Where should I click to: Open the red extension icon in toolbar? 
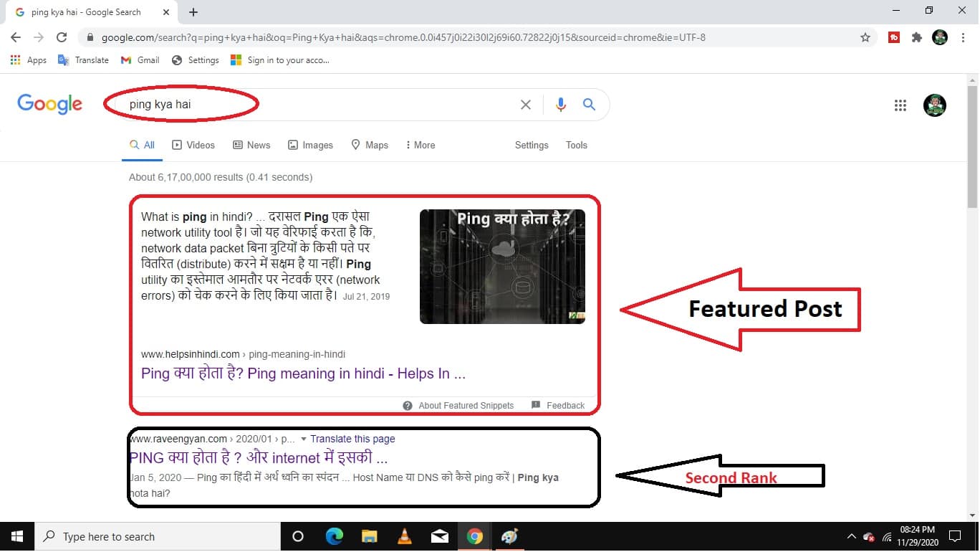tap(894, 37)
